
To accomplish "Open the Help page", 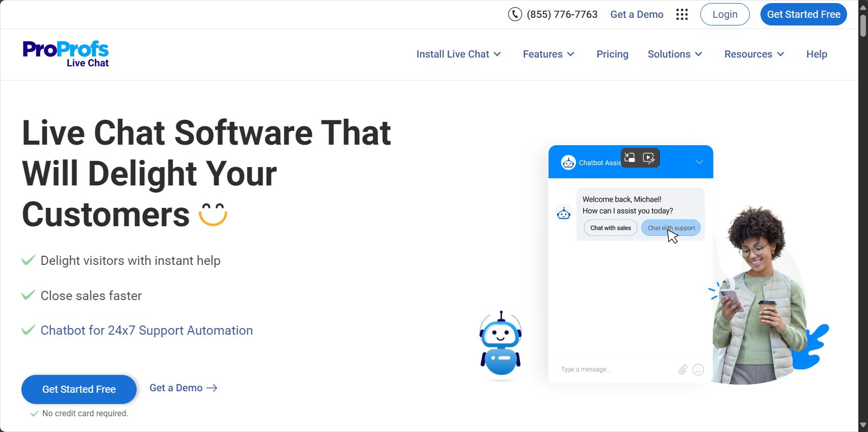I will pos(817,54).
